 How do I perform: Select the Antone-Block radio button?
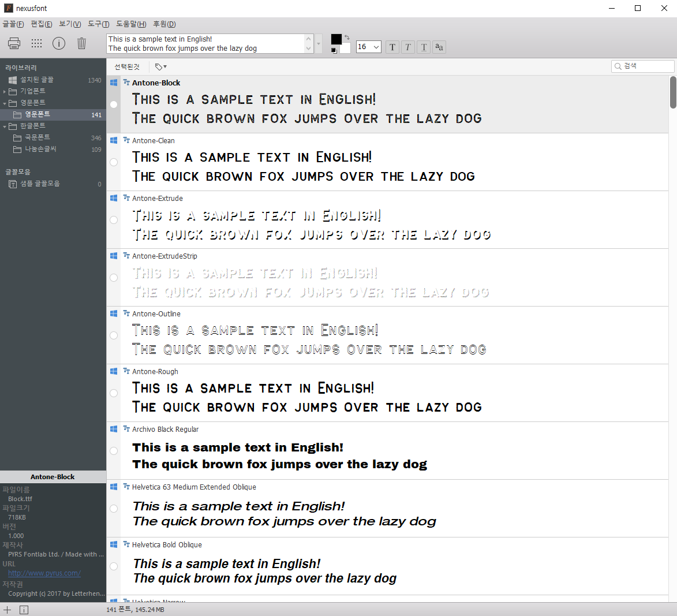coord(114,104)
